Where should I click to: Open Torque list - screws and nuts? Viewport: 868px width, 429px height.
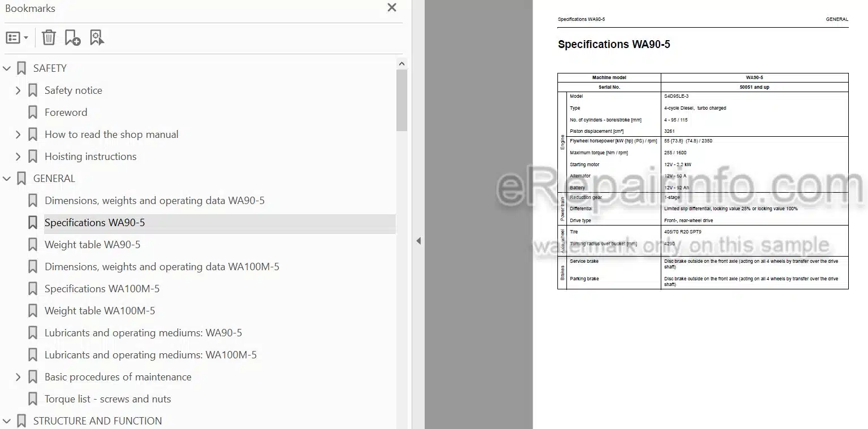(108, 399)
